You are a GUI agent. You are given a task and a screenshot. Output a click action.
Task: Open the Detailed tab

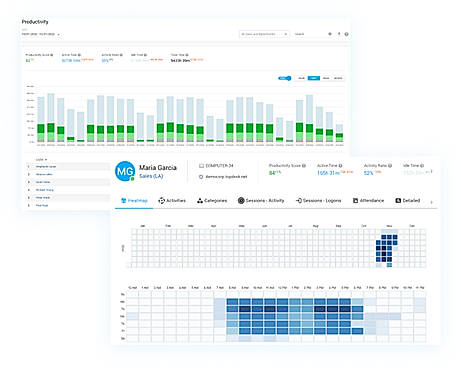tap(408, 201)
